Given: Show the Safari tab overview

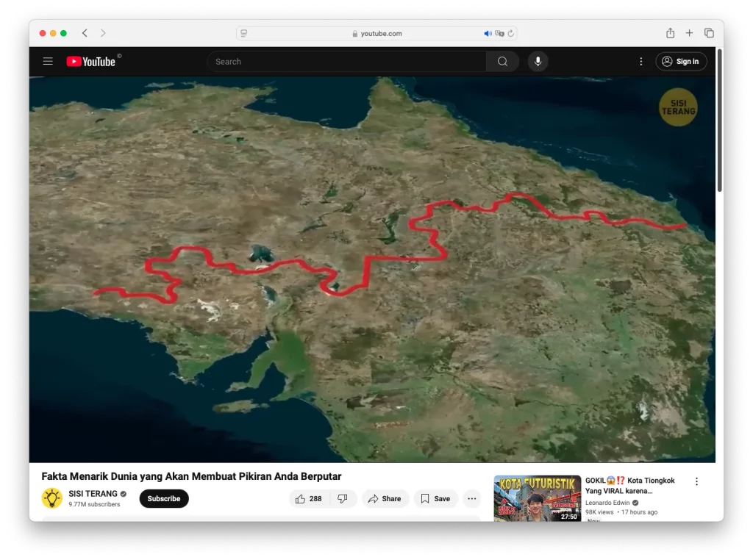Looking at the screenshot, I should click(709, 32).
